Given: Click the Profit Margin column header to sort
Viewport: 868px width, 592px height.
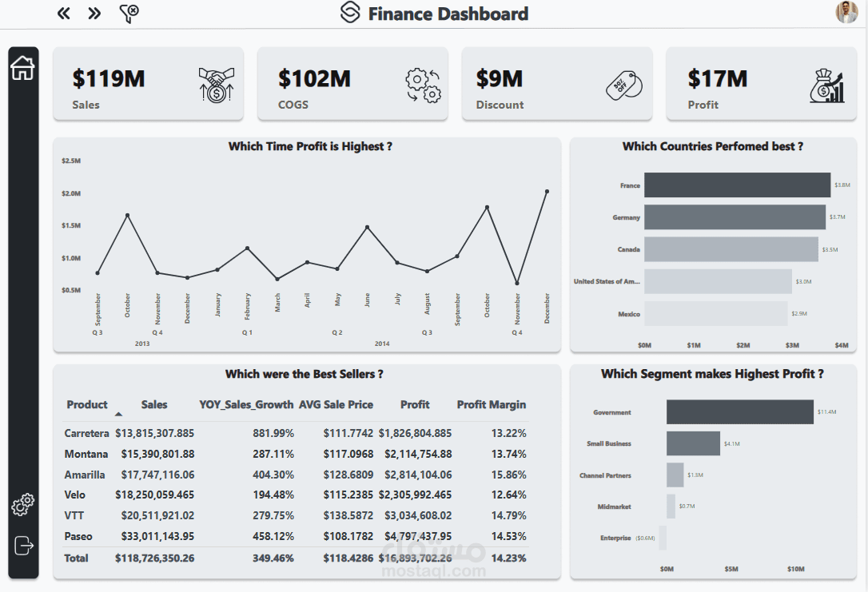Looking at the screenshot, I should [492, 404].
